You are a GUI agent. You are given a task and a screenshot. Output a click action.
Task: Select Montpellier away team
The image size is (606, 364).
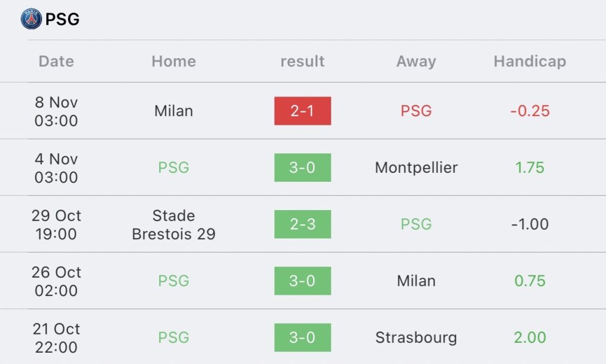tap(416, 167)
